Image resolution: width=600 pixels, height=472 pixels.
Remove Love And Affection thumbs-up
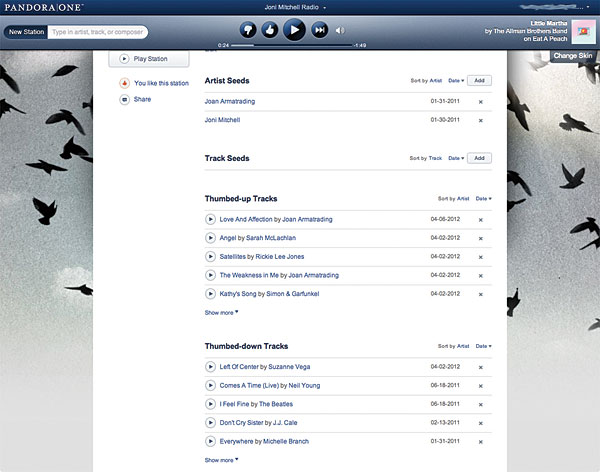point(481,220)
